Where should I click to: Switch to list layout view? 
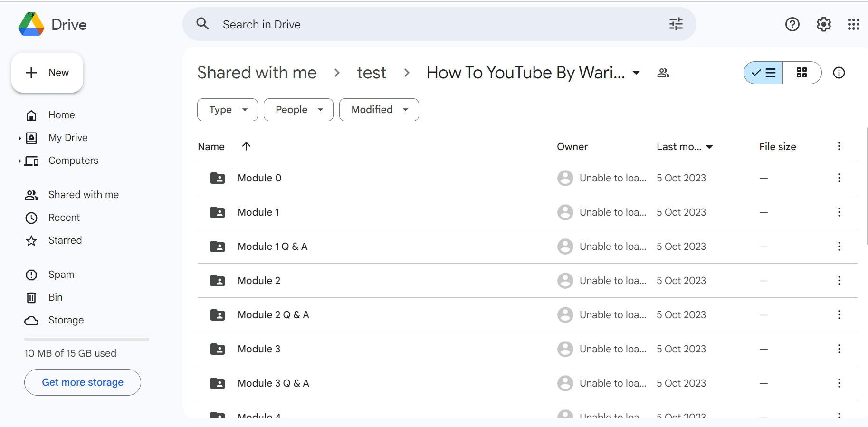(x=763, y=73)
